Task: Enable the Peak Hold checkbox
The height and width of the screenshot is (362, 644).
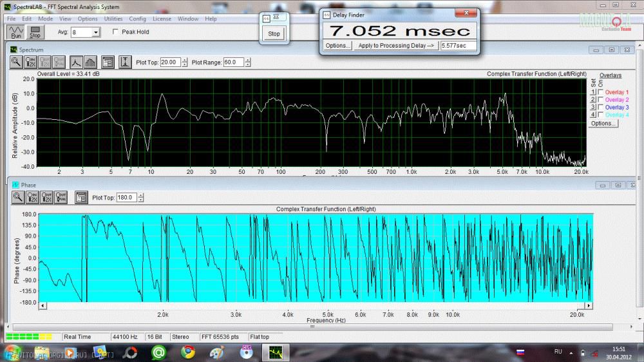Action: pyautogui.click(x=115, y=32)
